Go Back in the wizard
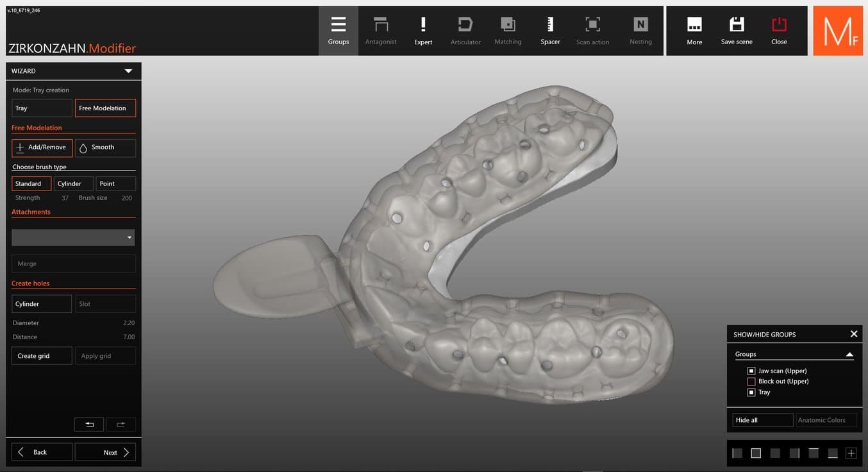Screen dimensions: 868x472 point(42,452)
